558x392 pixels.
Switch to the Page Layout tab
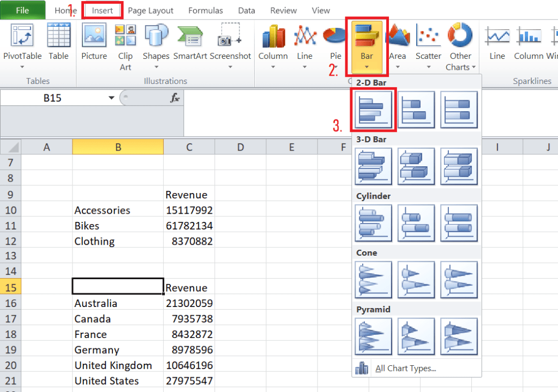point(151,10)
